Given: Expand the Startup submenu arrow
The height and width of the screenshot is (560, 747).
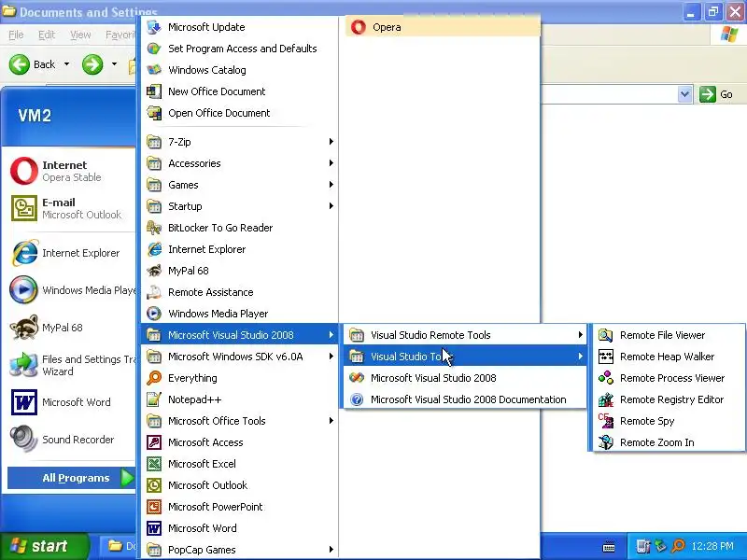Looking at the screenshot, I should coord(331,205).
